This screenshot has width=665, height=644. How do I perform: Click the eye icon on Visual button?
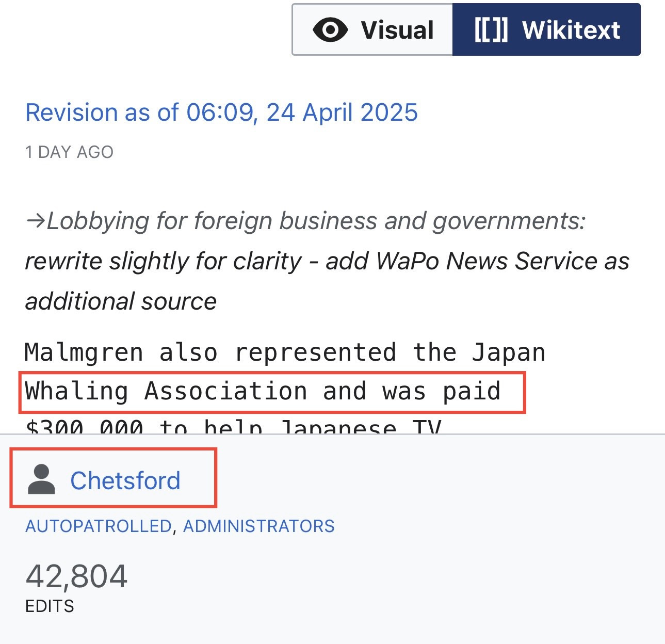coord(330,29)
